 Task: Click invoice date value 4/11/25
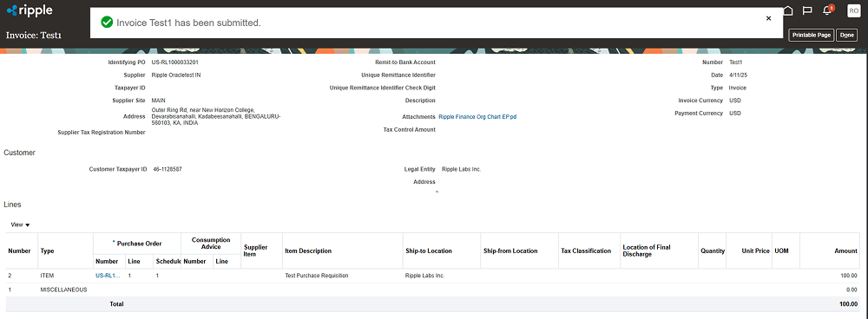click(739, 75)
